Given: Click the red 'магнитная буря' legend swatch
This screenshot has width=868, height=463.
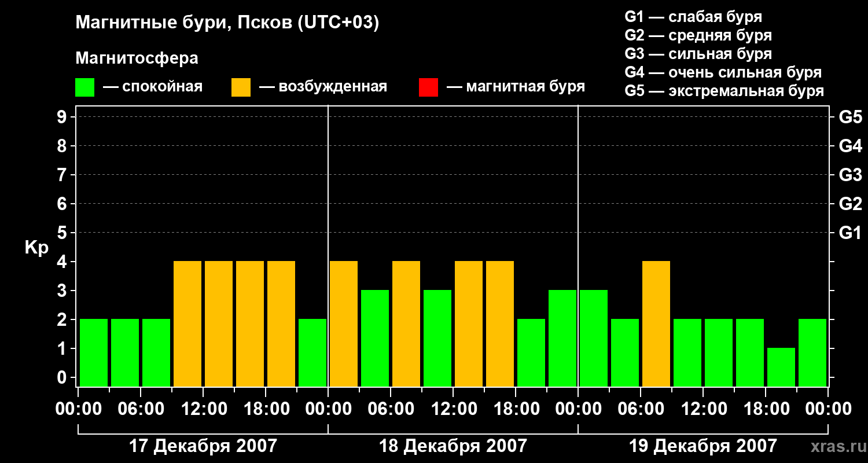Looking at the screenshot, I should pyautogui.click(x=428, y=87).
